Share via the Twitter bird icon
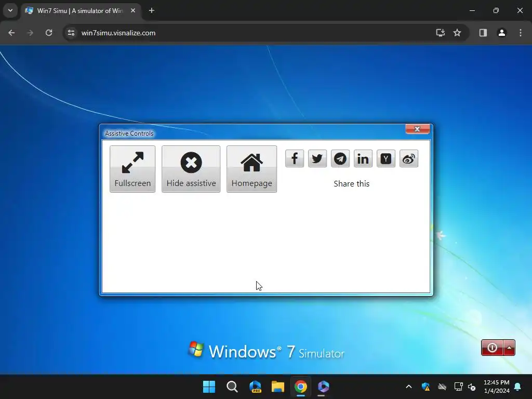The width and height of the screenshot is (532, 399). tap(317, 158)
